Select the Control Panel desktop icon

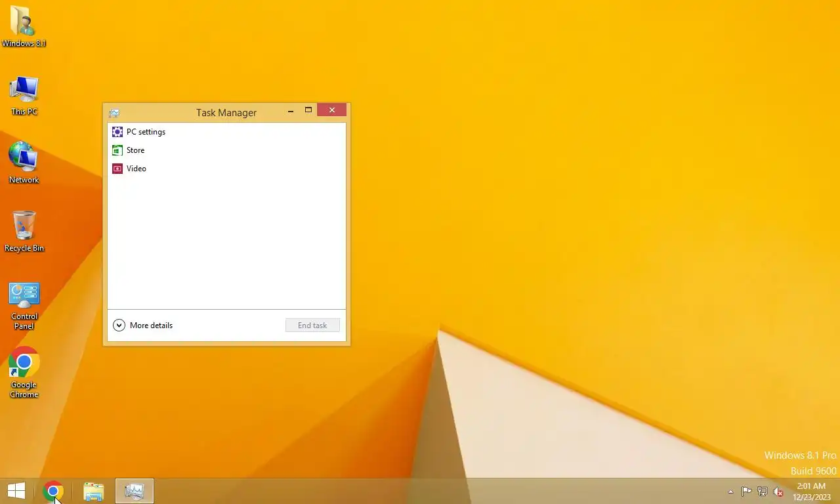pos(24,306)
